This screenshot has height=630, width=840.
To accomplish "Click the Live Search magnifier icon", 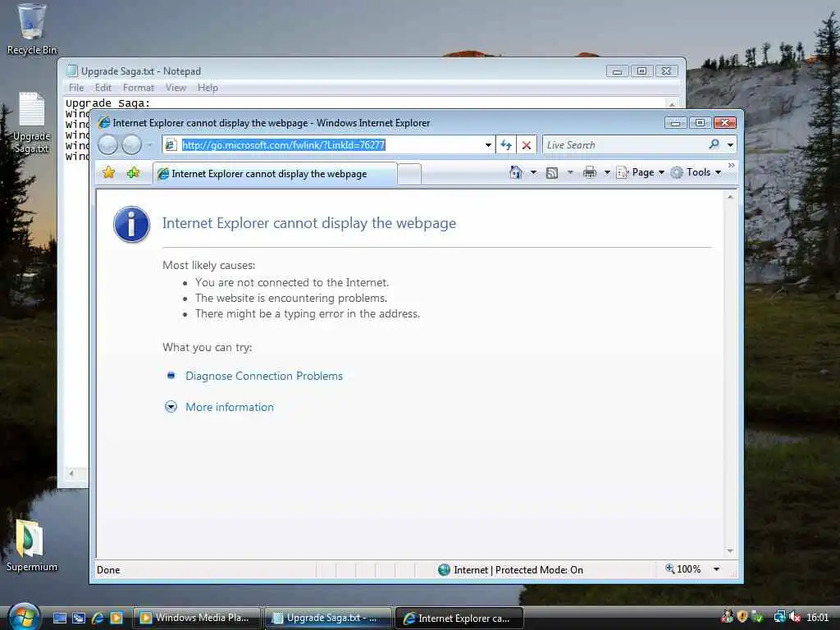I will 714,144.
